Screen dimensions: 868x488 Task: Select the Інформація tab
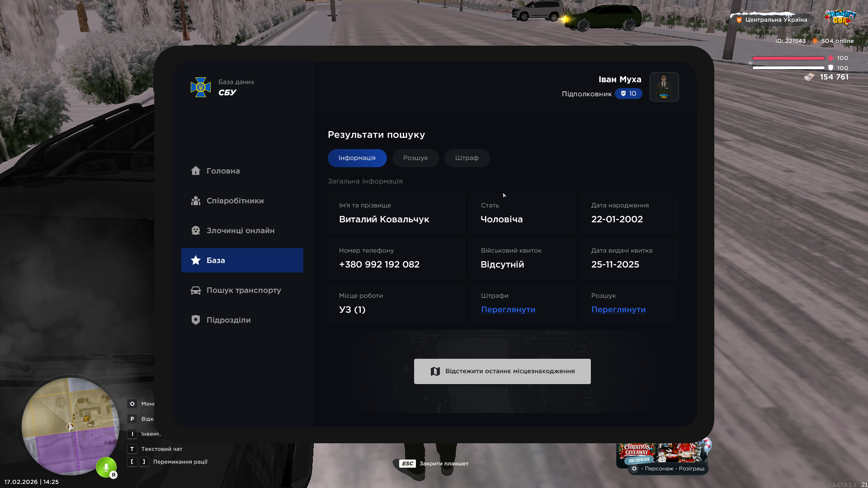pyautogui.click(x=357, y=158)
